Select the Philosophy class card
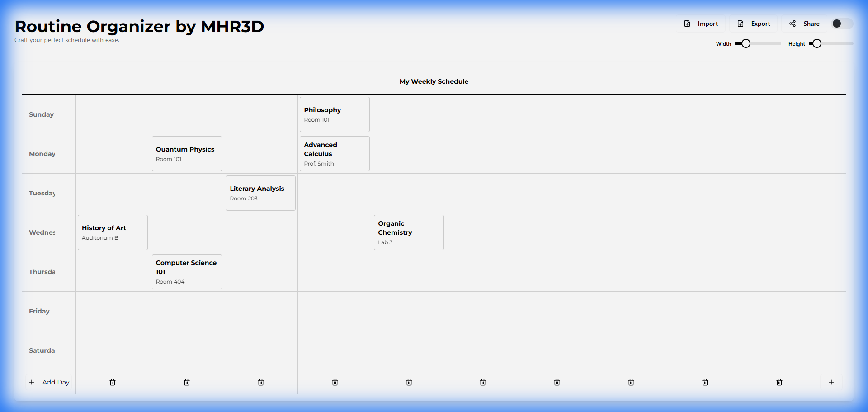Viewport: 868px width, 412px height. pyautogui.click(x=335, y=114)
